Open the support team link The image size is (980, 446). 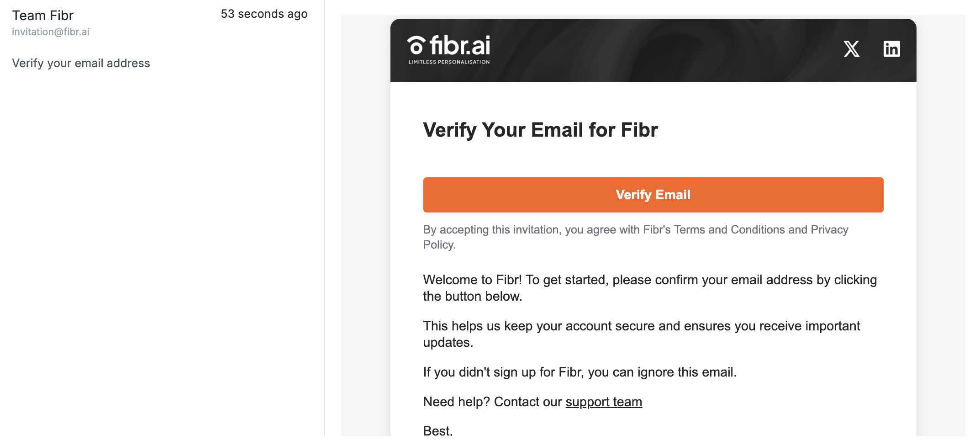click(x=604, y=402)
